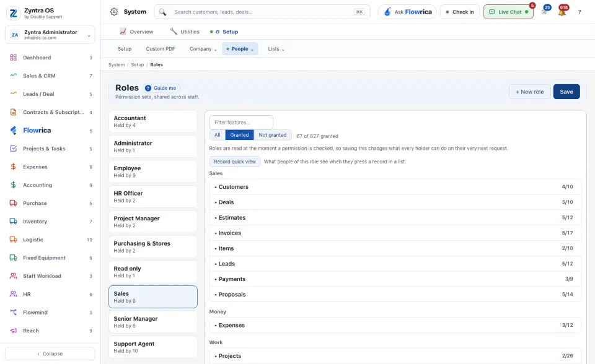Viewport: 595px width, 364px height.
Task: Click the help question mark icon
Action: click(x=580, y=12)
